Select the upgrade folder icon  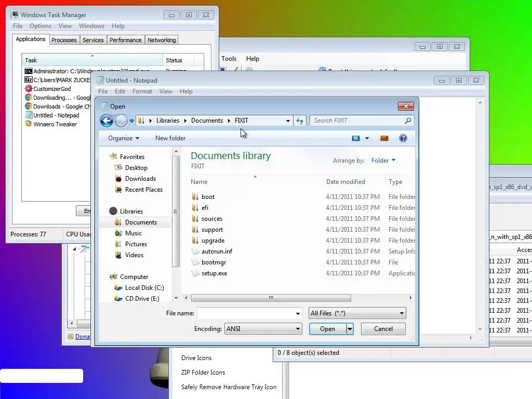tap(195, 240)
